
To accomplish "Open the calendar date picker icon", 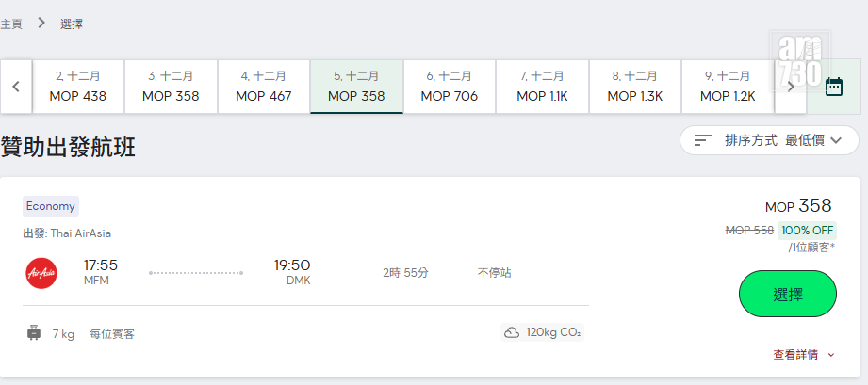I will [x=833, y=87].
